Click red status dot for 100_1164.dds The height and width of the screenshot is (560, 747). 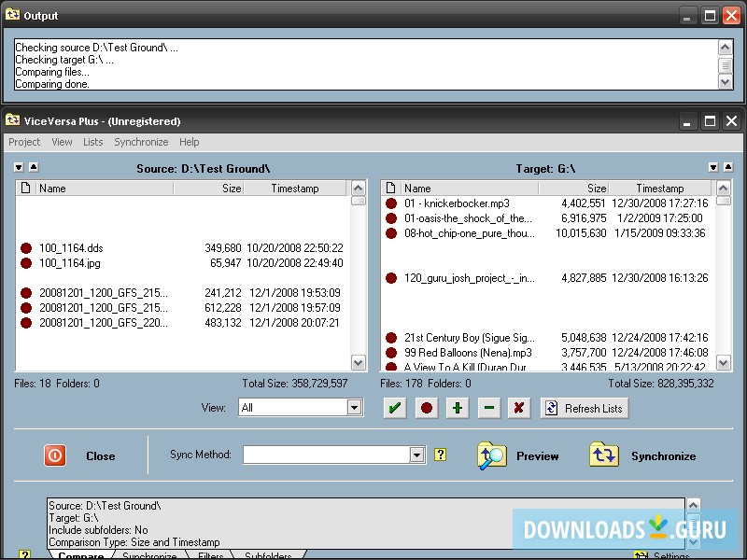tap(26, 248)
